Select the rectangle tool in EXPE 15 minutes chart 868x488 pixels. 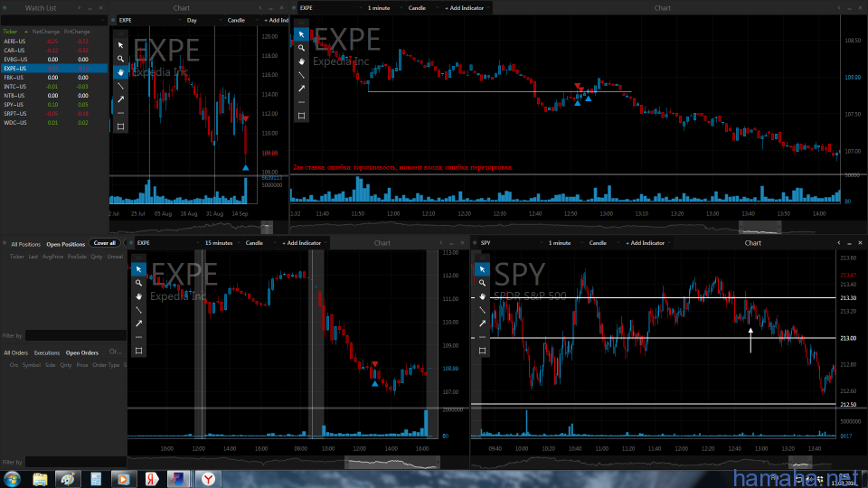pos(138,351)
